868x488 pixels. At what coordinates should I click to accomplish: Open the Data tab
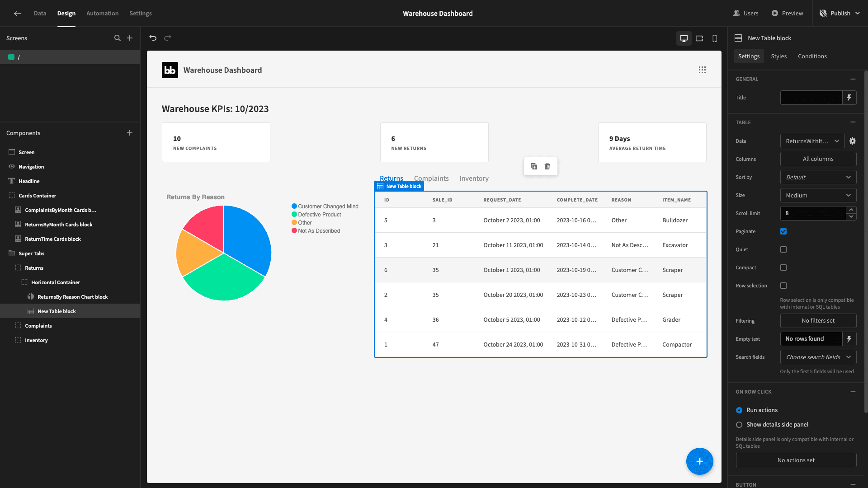(40, 14)
